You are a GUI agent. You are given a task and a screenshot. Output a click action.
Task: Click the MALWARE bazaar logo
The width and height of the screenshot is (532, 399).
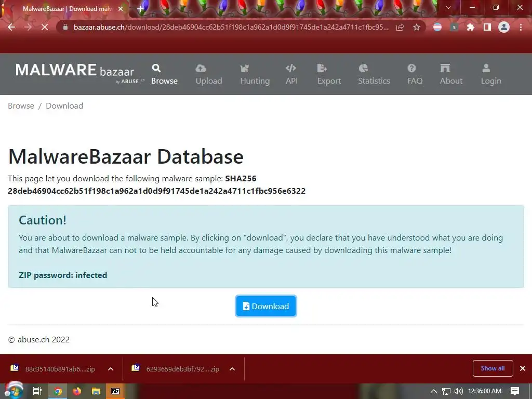pyautogui.click(x=79, y=73)
